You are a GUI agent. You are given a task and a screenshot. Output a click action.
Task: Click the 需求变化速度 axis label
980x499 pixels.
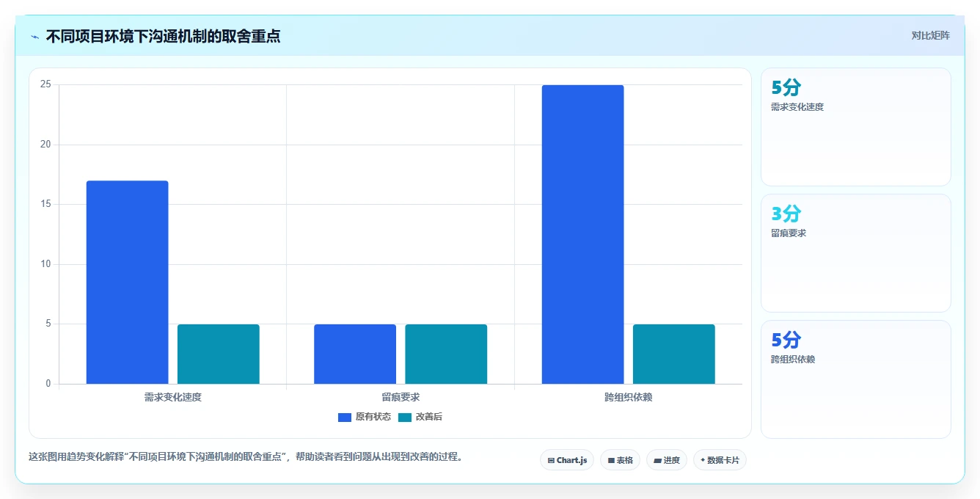pos(173,397)
